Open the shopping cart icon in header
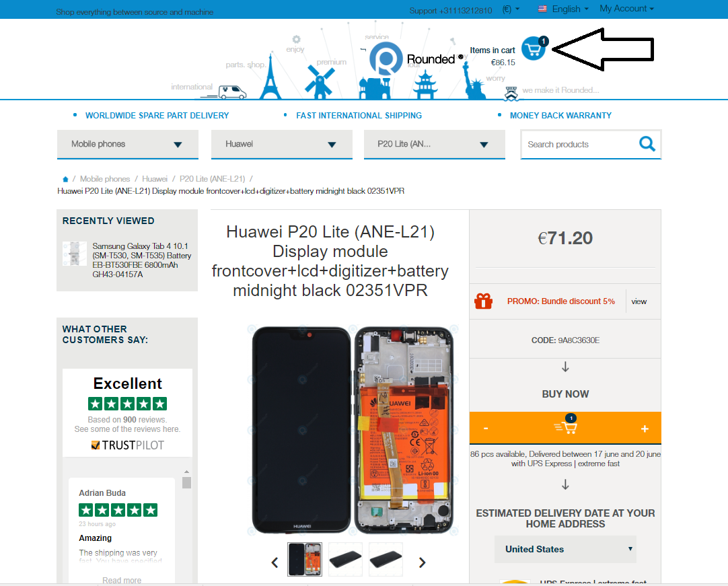Viewport: 728px width, 586px height. [534, 48]
